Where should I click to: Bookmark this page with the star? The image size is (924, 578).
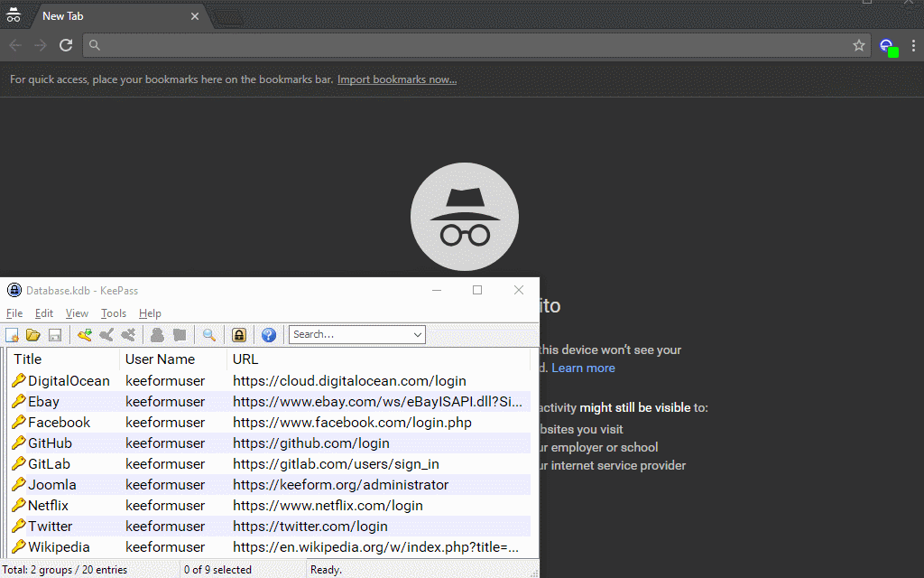[x=858, y=44]
